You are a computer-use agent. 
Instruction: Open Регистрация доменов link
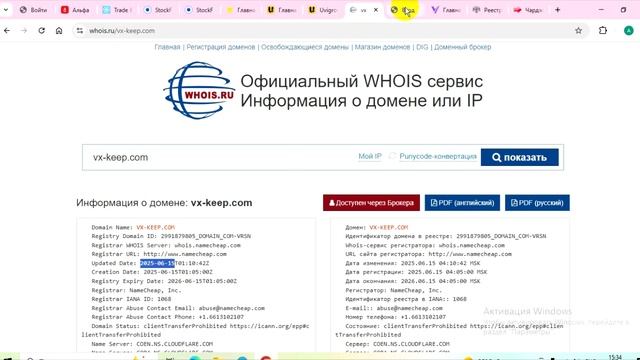click(221, 47)
